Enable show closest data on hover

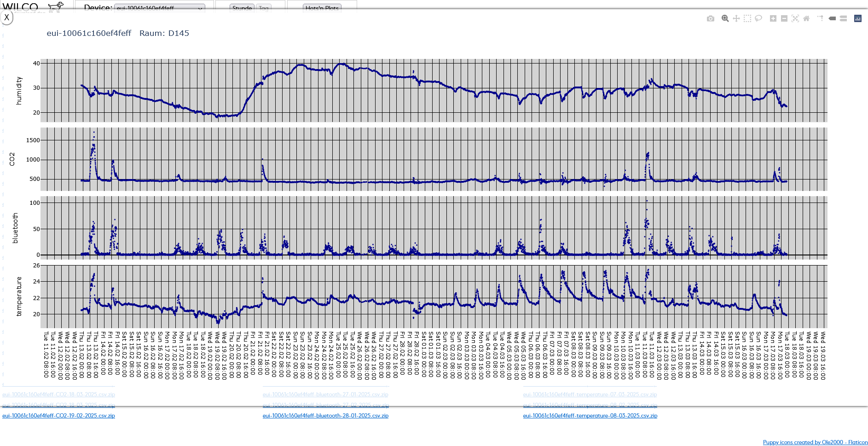(832, 18)
